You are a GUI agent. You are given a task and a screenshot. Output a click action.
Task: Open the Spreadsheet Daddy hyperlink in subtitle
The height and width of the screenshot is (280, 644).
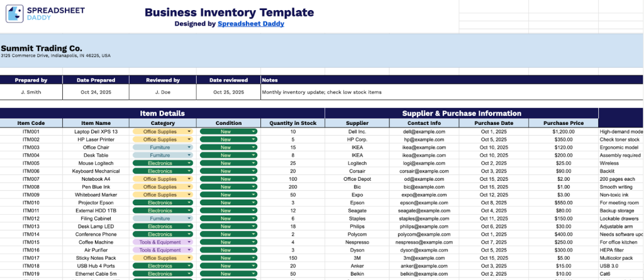tap(250, 24)
